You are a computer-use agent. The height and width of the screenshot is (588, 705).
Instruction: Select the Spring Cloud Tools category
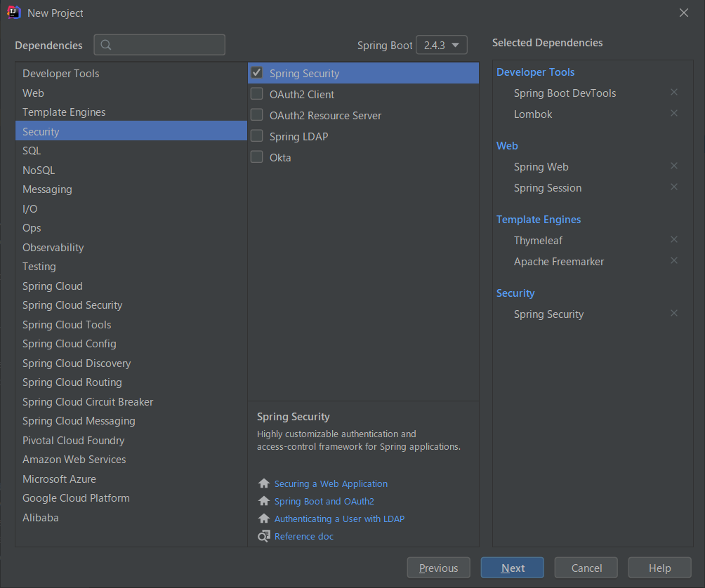pos(131,325)
